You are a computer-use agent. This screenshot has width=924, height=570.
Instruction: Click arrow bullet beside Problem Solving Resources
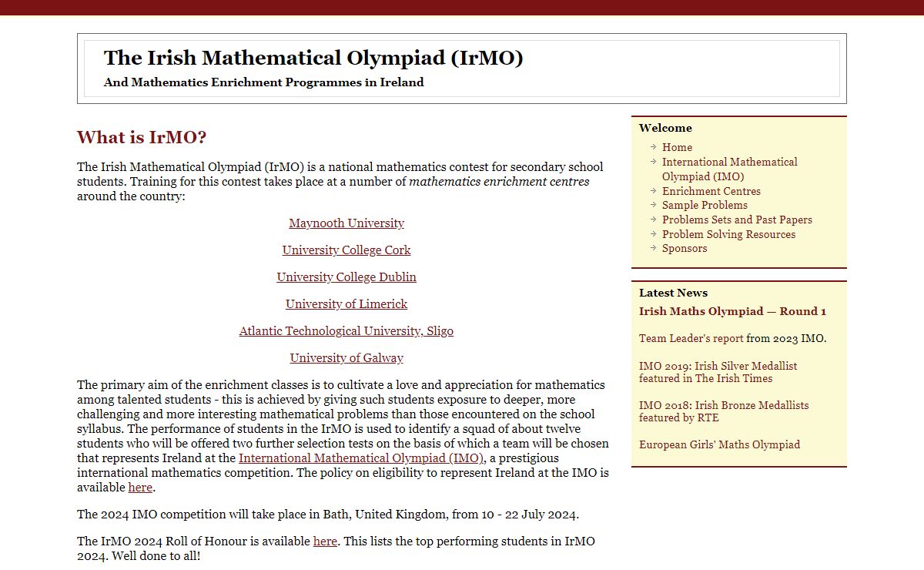pyautogui.click(x=653, y=233)
